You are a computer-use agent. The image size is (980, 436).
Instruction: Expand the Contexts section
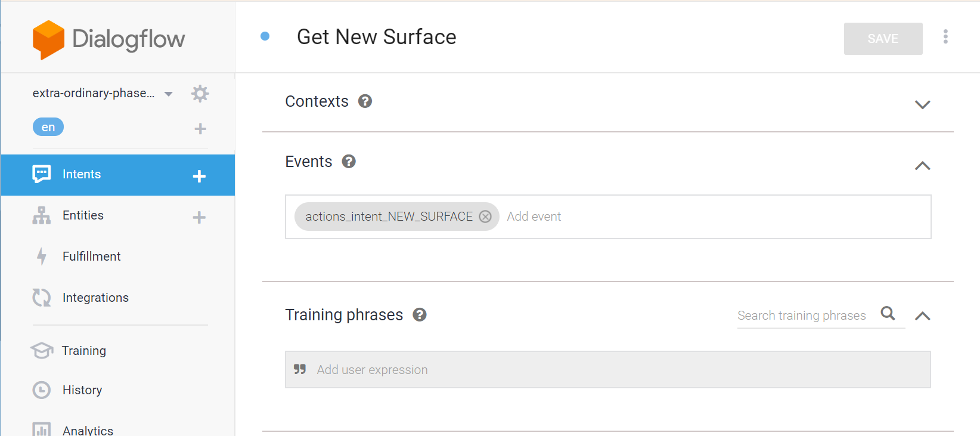(922, 105)
